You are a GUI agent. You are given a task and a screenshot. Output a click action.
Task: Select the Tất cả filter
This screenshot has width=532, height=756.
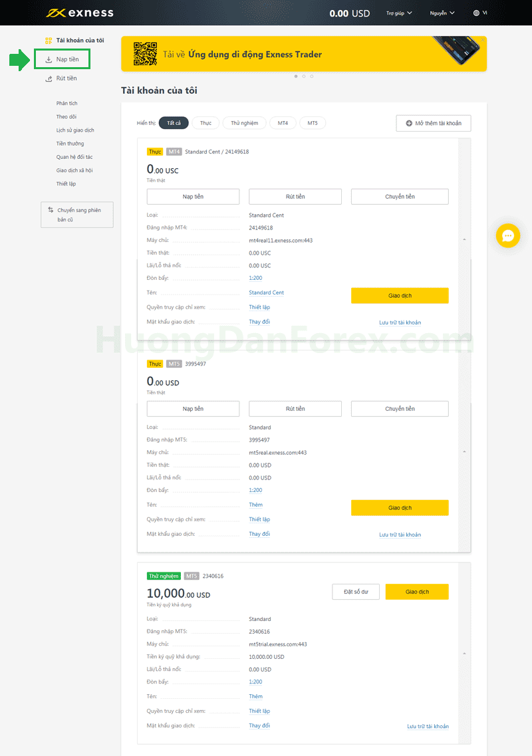[x=174, y=123]
